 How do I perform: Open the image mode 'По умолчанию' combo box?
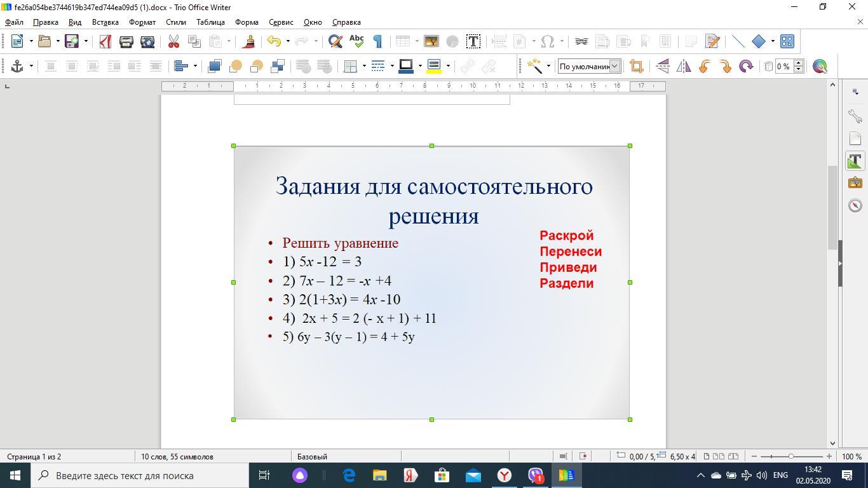coord(589,66)
